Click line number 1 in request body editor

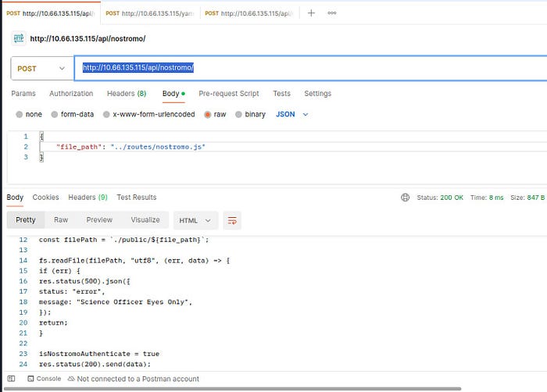coord(26,137)
